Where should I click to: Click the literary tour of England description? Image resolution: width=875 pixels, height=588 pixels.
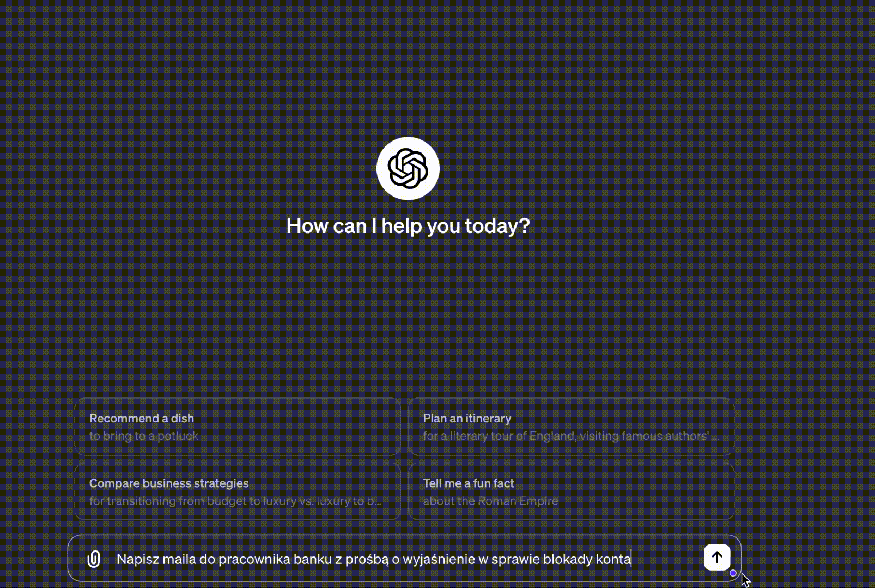566,436
